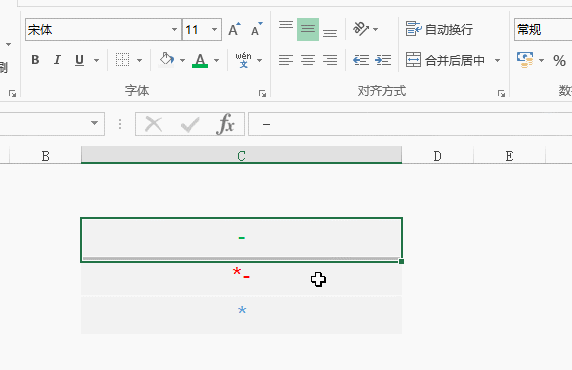Open font size 11 dropdown

tap(214, 30)
